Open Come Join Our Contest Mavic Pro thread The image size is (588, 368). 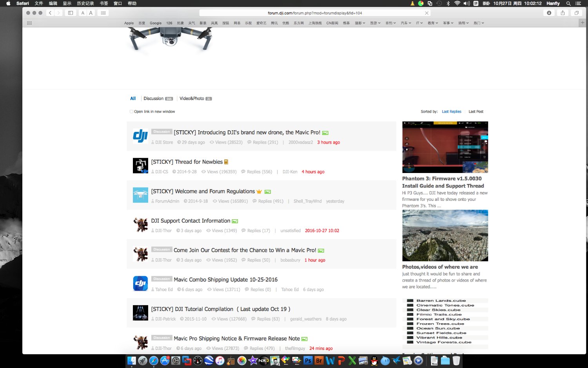245,250
